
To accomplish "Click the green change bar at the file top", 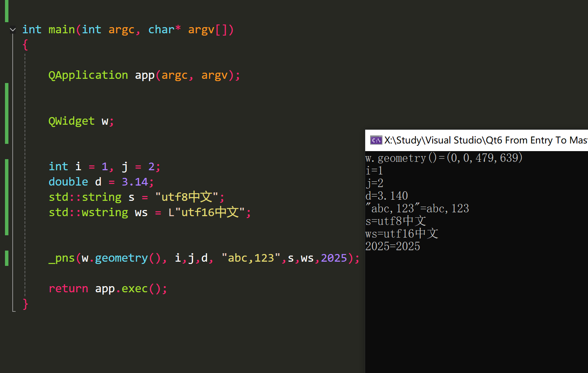I will 7,11.
